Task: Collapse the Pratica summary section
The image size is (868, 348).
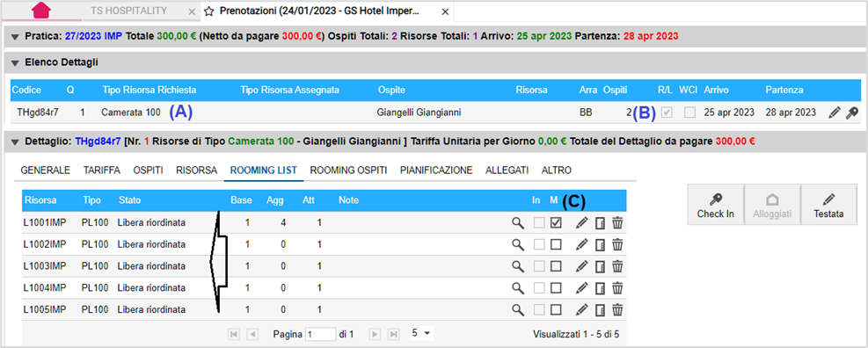Action: tap(15, 37)
